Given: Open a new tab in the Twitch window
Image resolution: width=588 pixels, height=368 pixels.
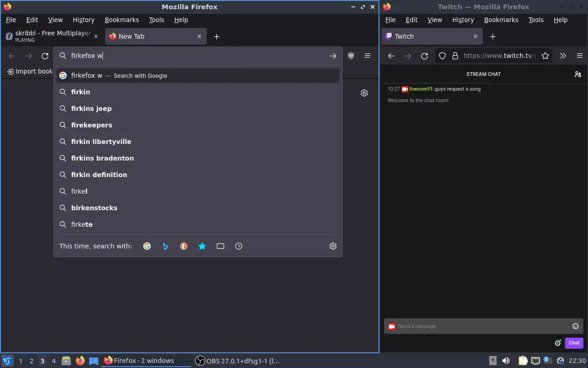Looking at the screenshot, I should pyautogui.click(x=493, y=37).
